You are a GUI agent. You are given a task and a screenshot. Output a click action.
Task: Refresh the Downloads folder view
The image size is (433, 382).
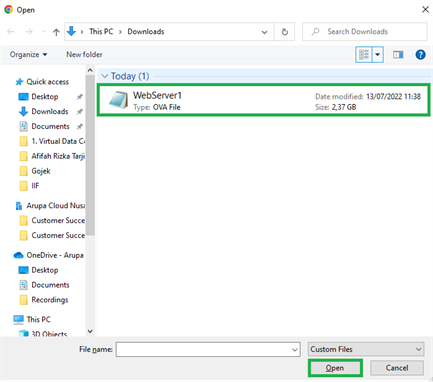coord(285,32)
